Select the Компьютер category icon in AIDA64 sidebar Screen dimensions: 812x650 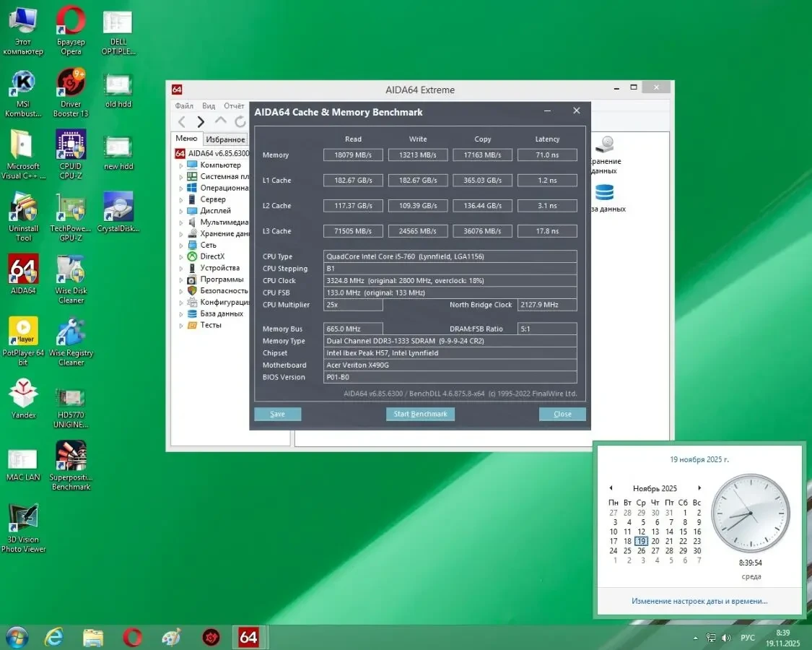(192, 165)
